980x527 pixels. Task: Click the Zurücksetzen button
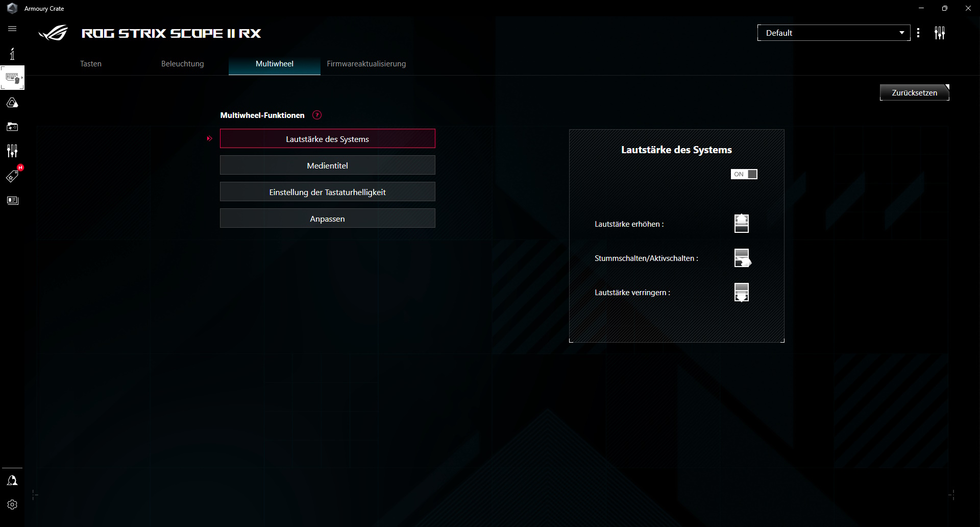[914, 92]
